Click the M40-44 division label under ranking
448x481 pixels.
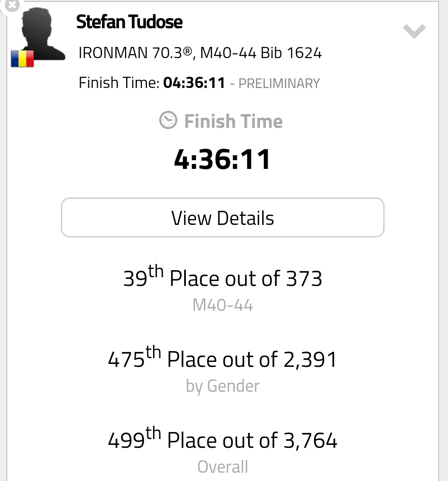[223, 305]
